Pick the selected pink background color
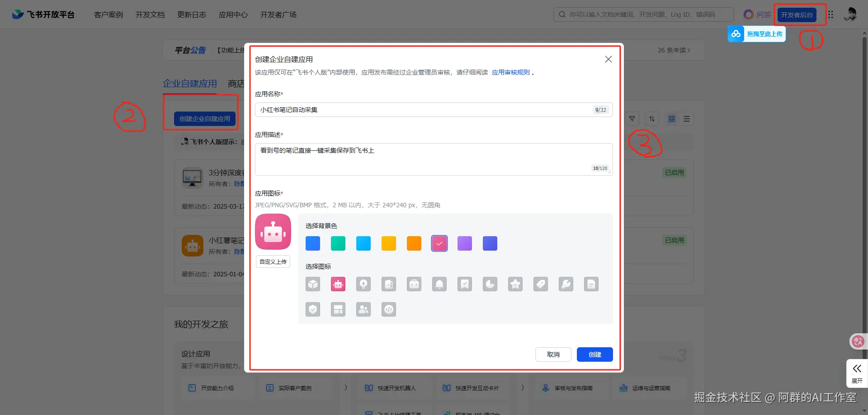 click(439, 243)
